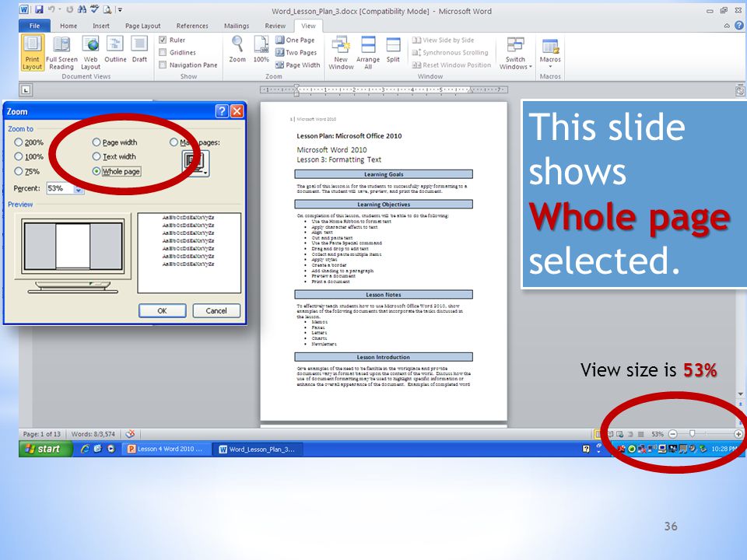This screenshot has height=560, width=747.
Task: Select the Whole page radio option
Action: click(96, 171)
